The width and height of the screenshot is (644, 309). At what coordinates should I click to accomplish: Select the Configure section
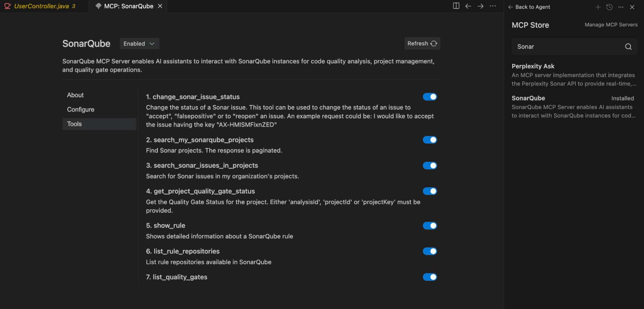(x=81, y=110)
